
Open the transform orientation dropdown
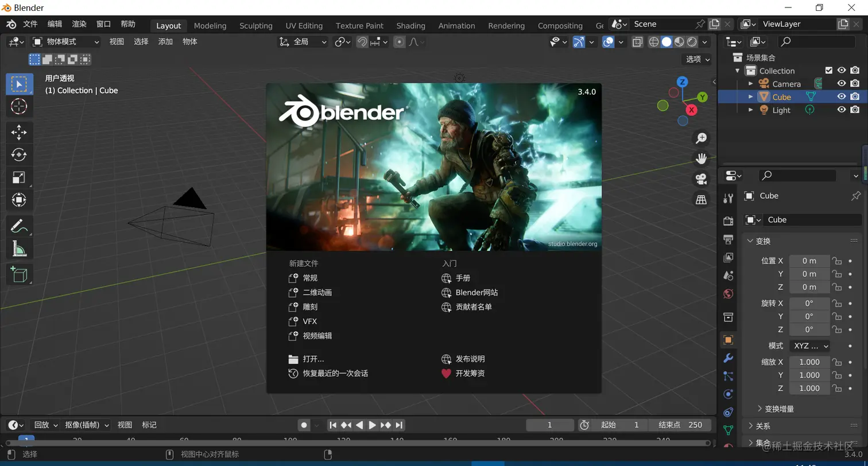[303, 42]
